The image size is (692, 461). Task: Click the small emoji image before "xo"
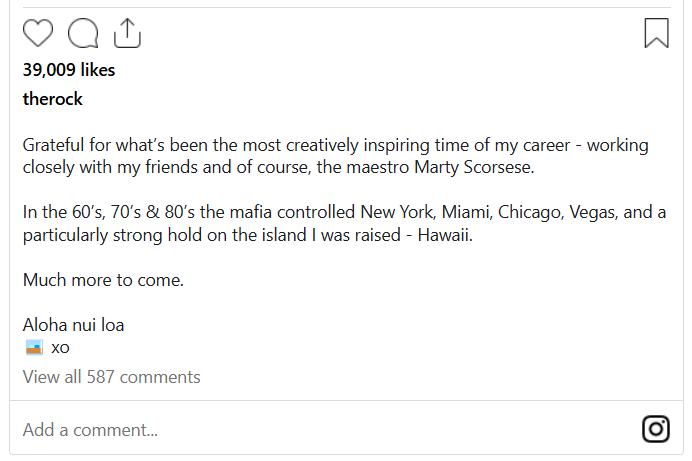click(x=34, y=348)
